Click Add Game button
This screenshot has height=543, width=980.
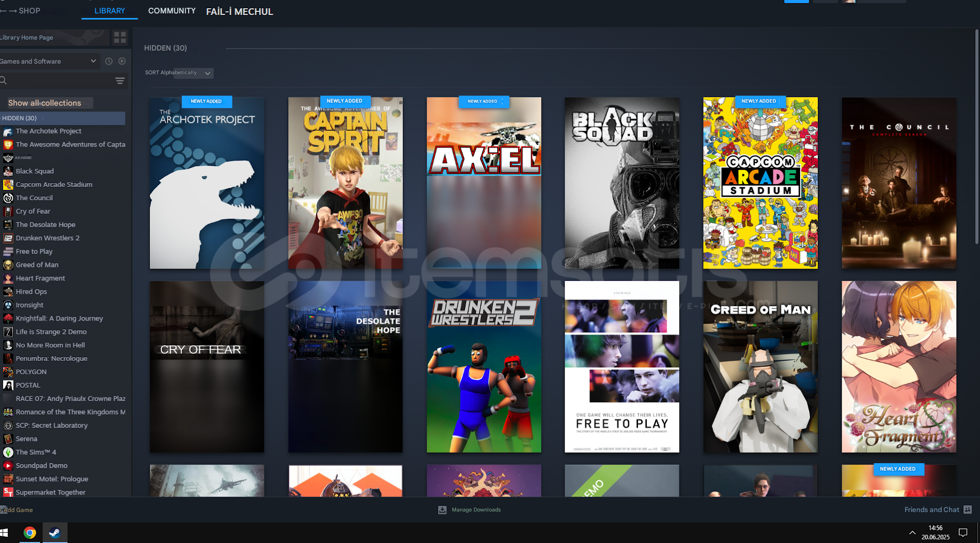pyautogui.click(x=17, y=509)
